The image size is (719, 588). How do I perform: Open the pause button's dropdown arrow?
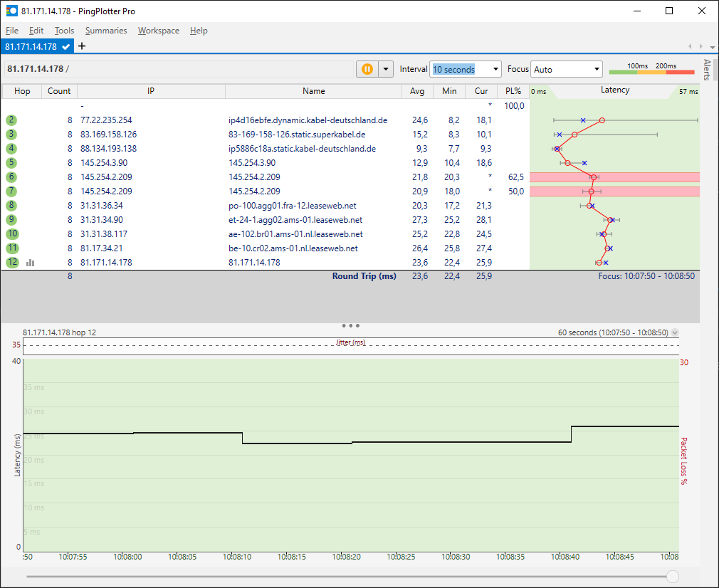click(x=386, y=69)
